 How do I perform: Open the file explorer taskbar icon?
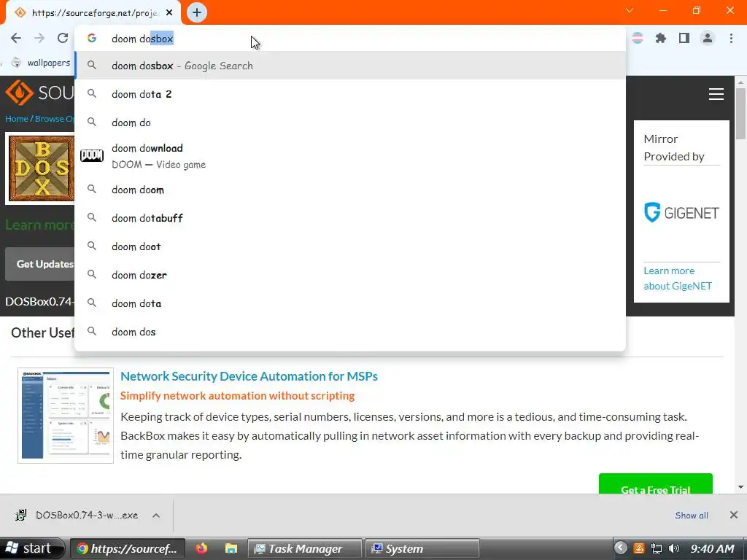click(x=231, y=548)
